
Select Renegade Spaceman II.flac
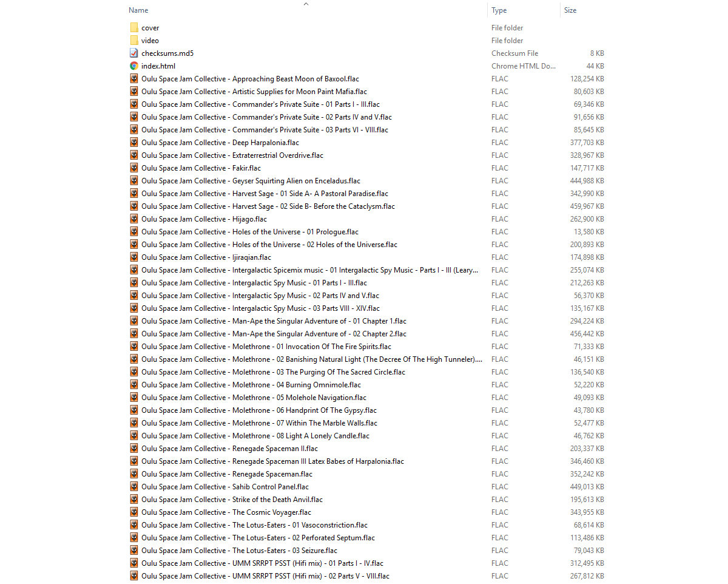click(x=229, y=449)
